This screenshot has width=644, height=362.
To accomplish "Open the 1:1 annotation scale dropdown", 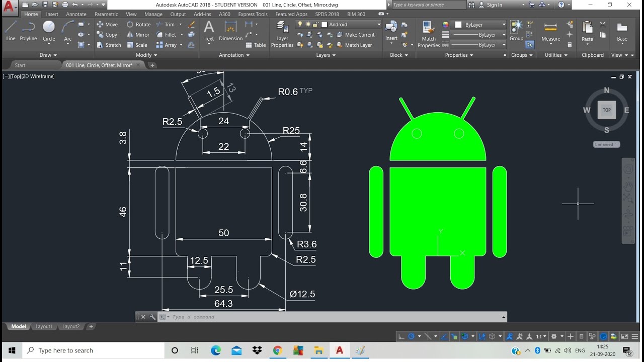I will pyautogui.click(x=541, y=337).
